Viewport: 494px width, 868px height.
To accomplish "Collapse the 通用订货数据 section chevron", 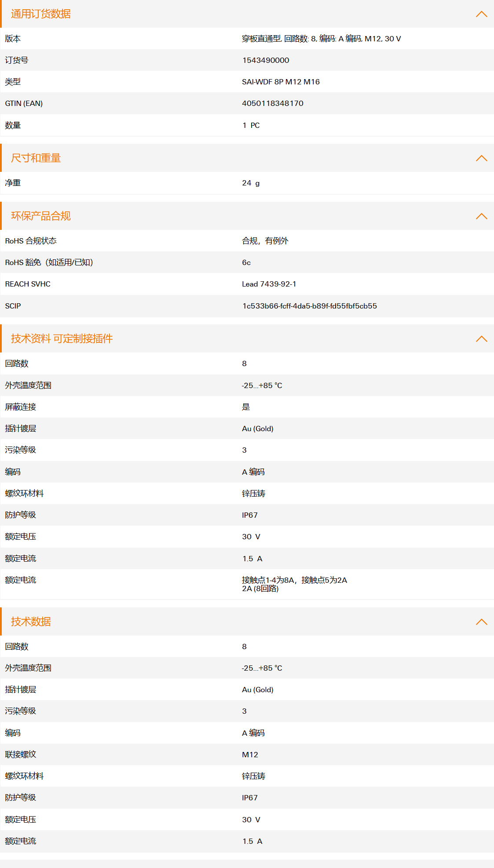I will point(482,14).
